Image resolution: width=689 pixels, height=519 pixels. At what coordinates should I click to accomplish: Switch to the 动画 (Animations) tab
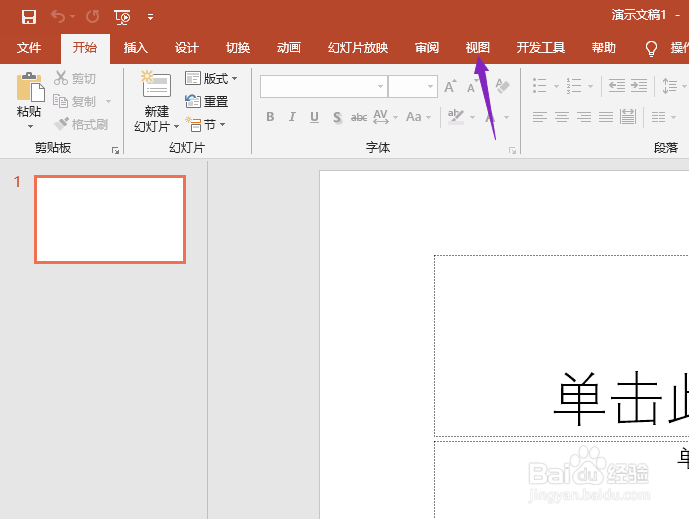tap(289, 47)
